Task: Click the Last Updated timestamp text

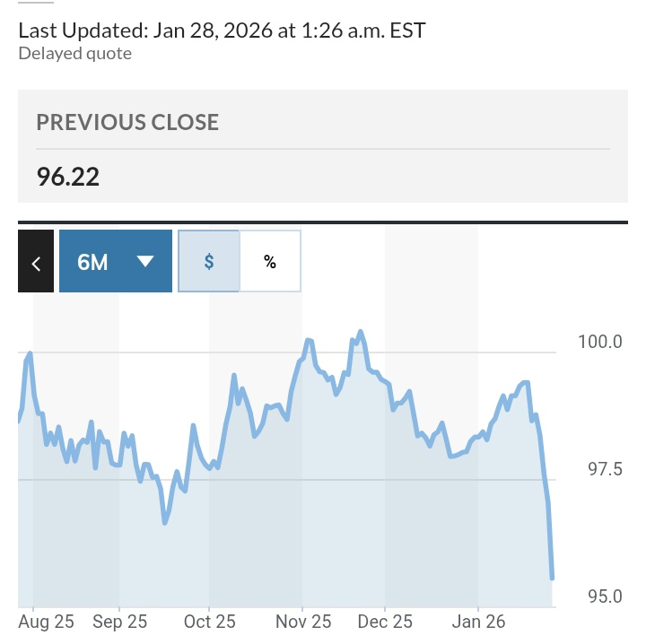Action: (222, 30)
